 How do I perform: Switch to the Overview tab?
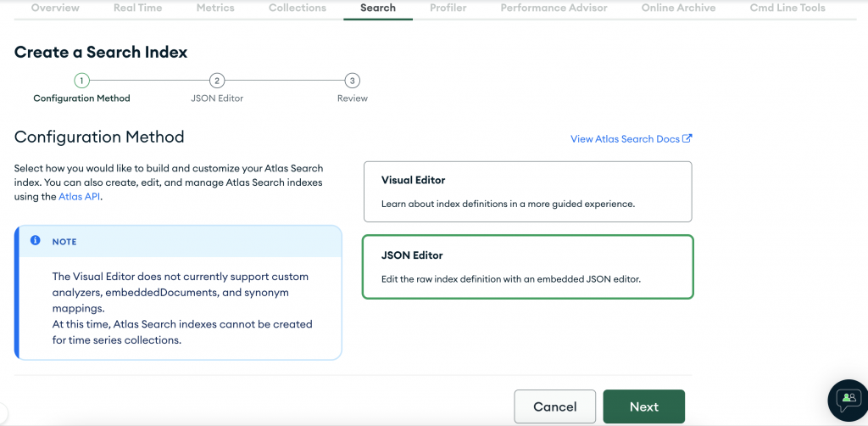pos(55,8)
